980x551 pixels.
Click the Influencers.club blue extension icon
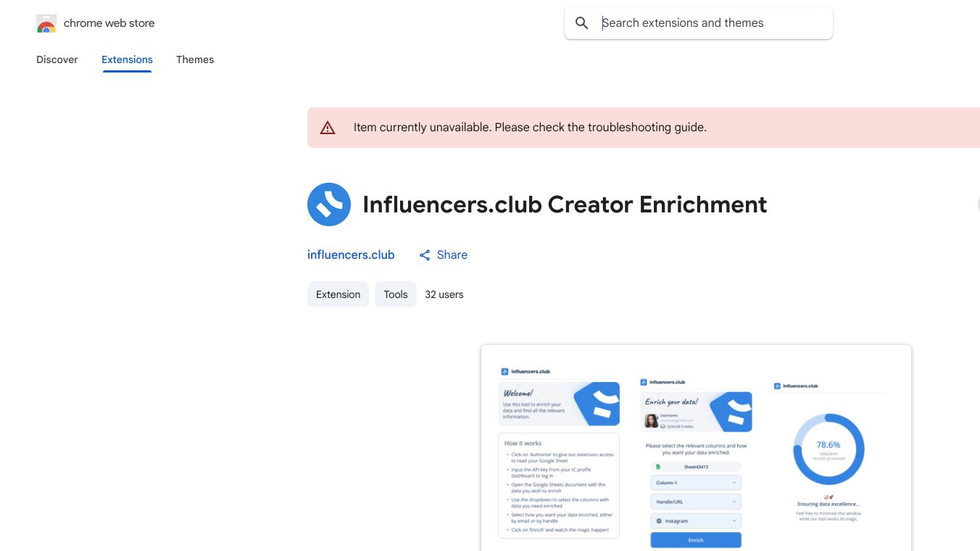coord(329,204)
